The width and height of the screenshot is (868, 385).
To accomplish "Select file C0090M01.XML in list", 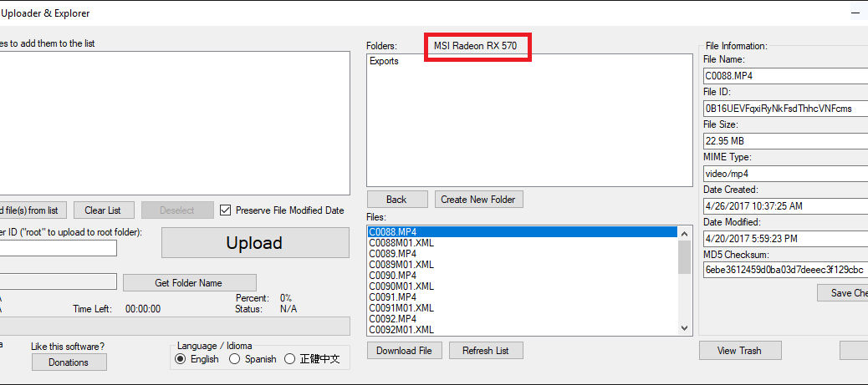I will tap(522, 286).
